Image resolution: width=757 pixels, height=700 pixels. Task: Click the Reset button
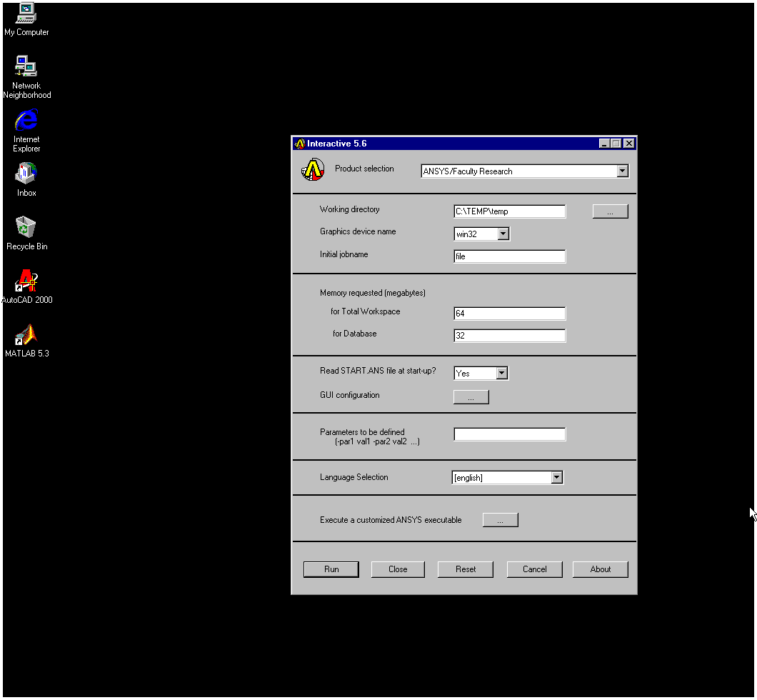pyautogui.click(x=466, y=569)
